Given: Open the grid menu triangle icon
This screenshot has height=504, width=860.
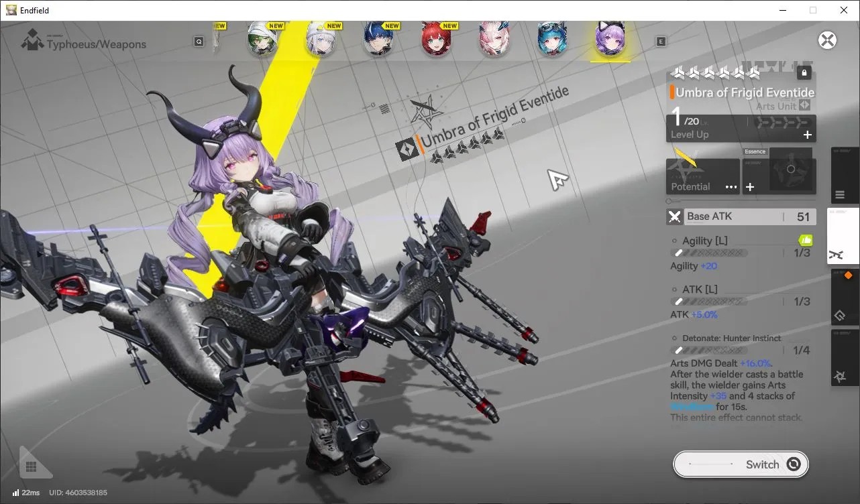Looking at the screenshot, I should (x=32, y=464).
